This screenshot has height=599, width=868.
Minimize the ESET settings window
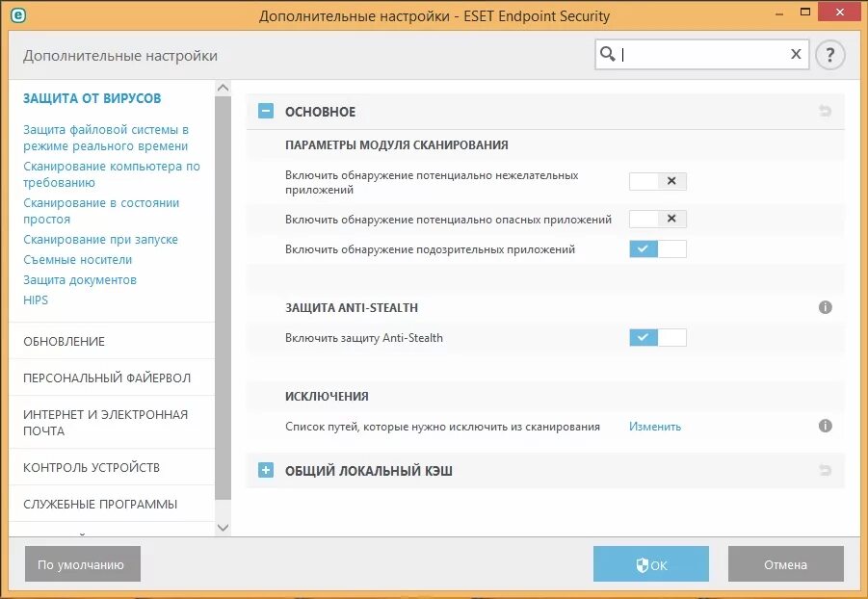point(779,13)
